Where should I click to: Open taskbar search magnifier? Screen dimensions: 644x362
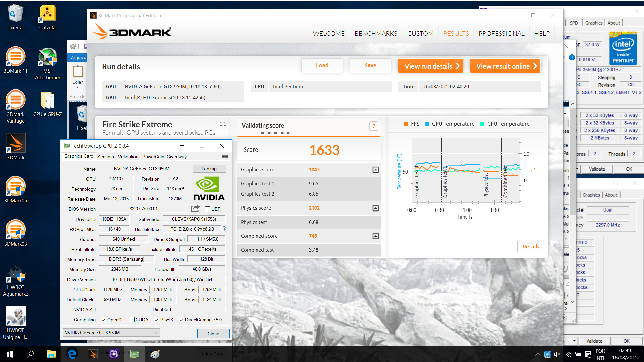(30, 354)
